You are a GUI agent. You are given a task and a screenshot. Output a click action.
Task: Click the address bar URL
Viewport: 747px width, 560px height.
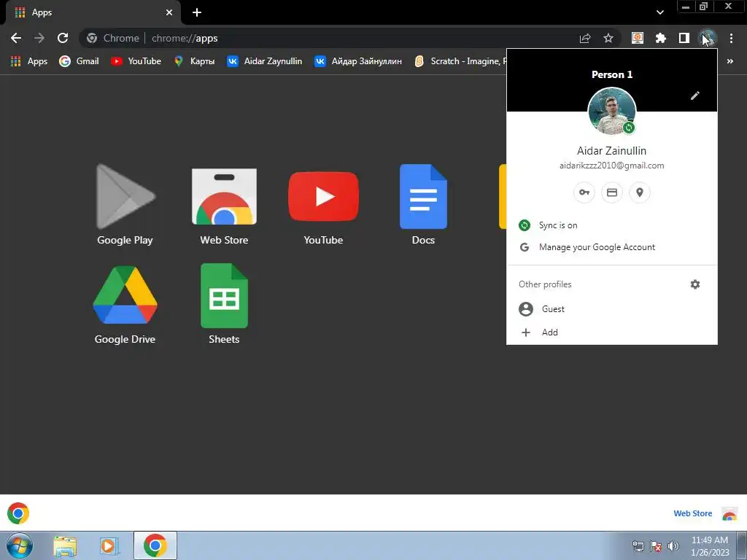tap(185, 38)
